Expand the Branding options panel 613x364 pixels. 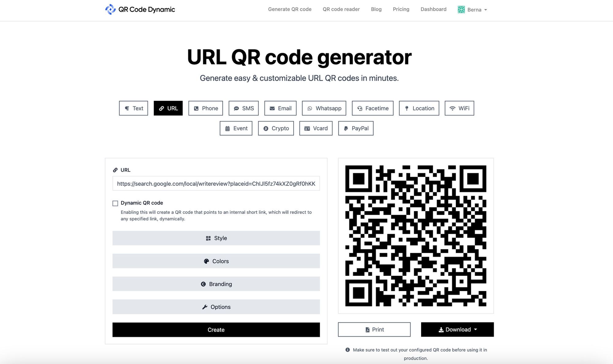[216, 284]
